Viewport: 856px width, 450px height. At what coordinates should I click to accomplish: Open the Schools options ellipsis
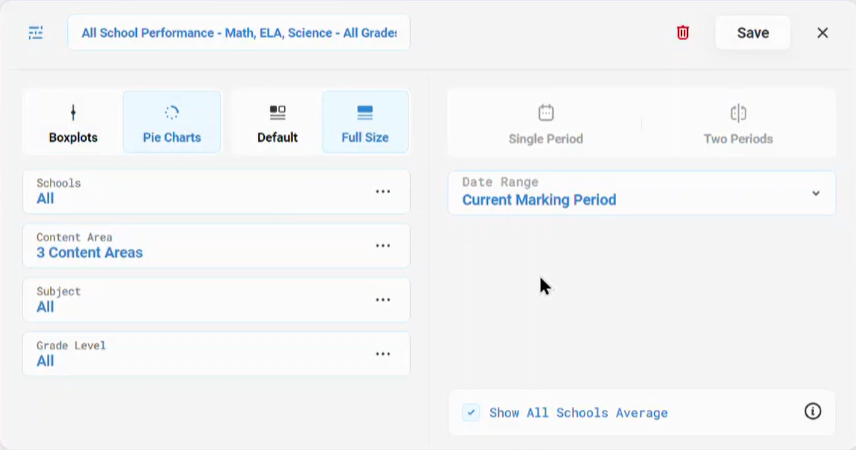coord(383,191)
